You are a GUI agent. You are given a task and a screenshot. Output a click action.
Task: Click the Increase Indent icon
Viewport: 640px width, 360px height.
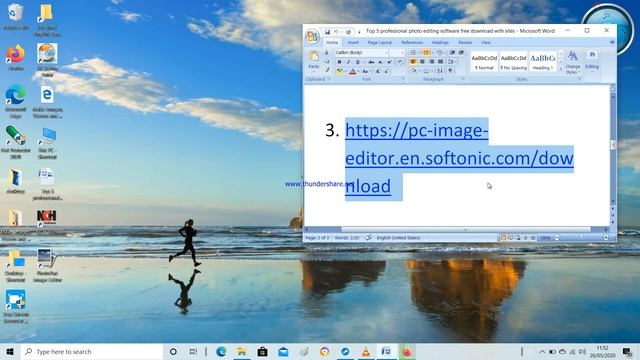point(461,52)
